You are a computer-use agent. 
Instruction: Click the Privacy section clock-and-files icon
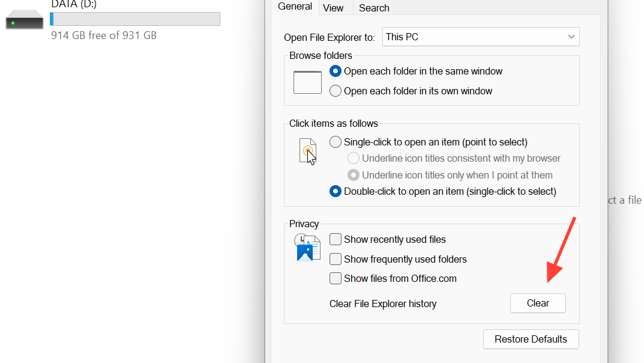(x=308, y=248)
